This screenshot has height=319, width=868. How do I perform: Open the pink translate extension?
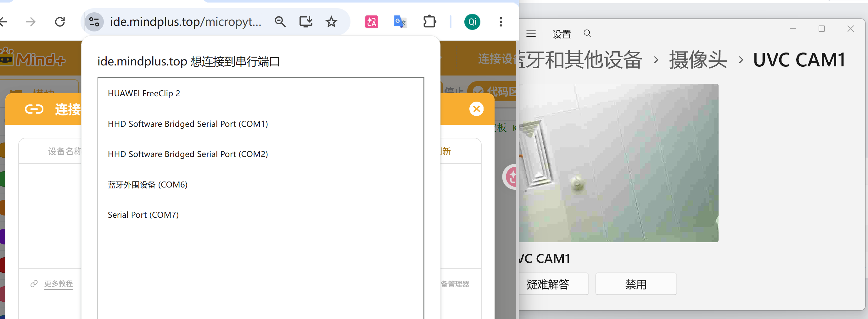(x=372, y=22)
